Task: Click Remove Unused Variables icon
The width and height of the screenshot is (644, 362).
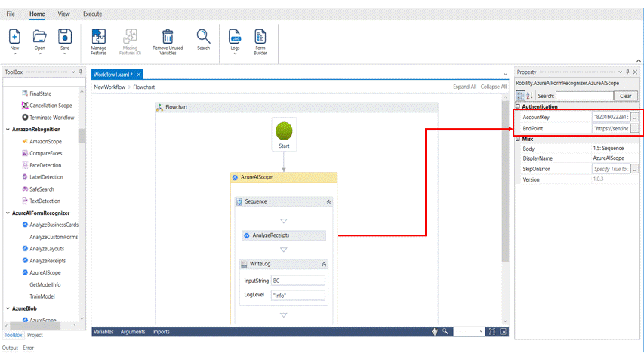Action: point(168,36)
